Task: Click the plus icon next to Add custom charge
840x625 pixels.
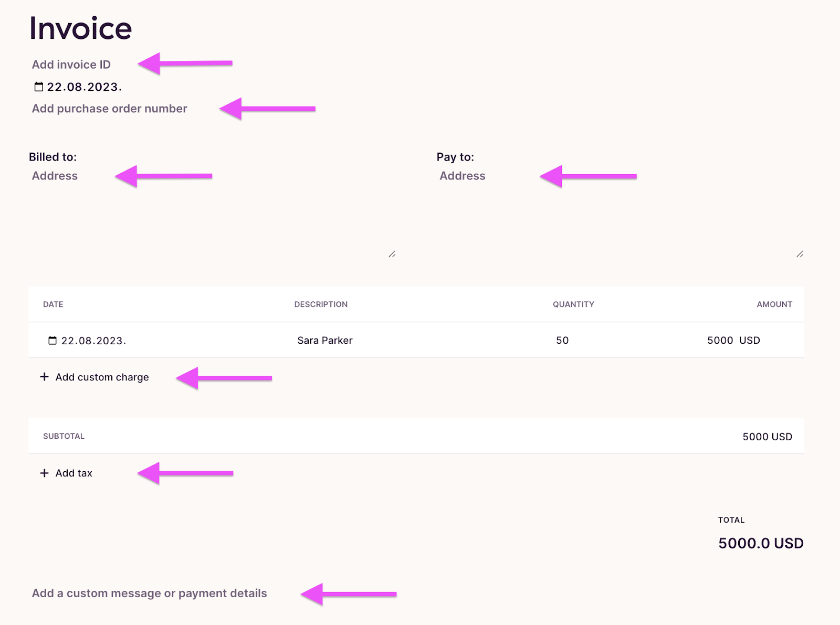Action: pyautogui.click(x=44, y=377)
